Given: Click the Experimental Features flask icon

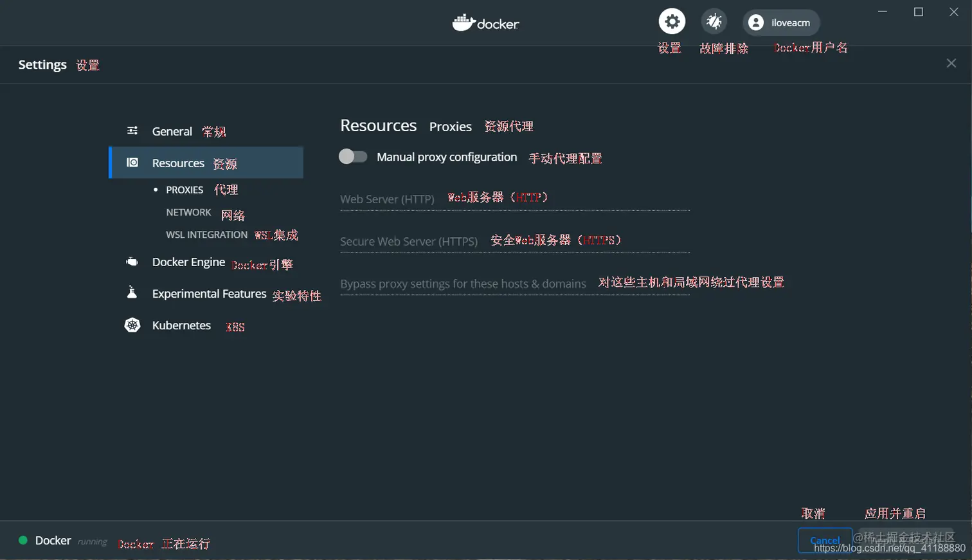Looking at the screenshot, I should pyautogui.click(x=130, y=293).
